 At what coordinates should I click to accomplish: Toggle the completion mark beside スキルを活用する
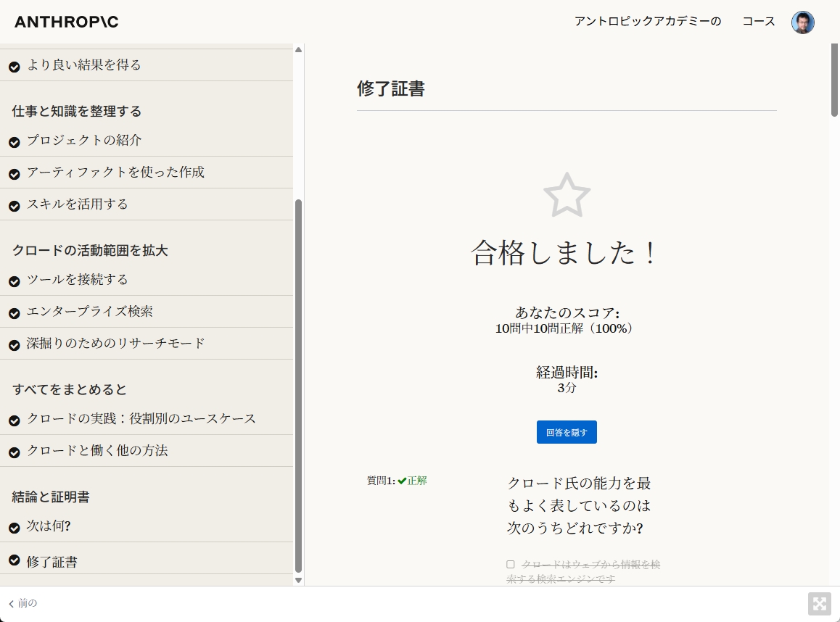coord(15,205)
